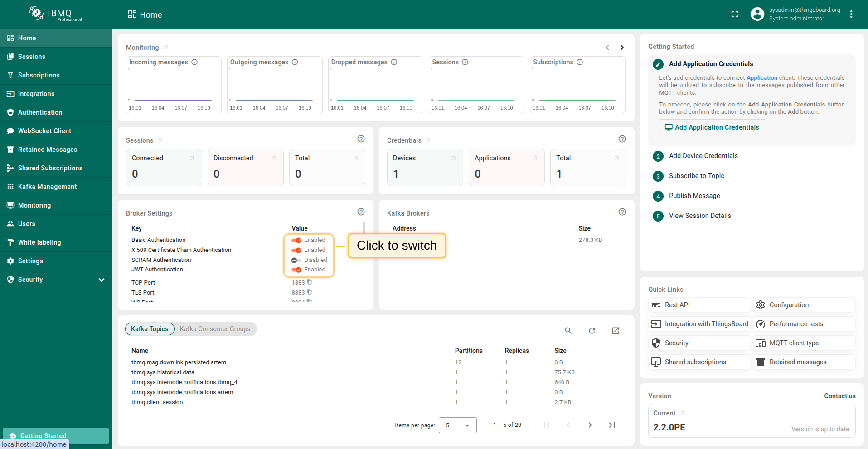Show next monitoring charts with right chevron

pos(622,48)
